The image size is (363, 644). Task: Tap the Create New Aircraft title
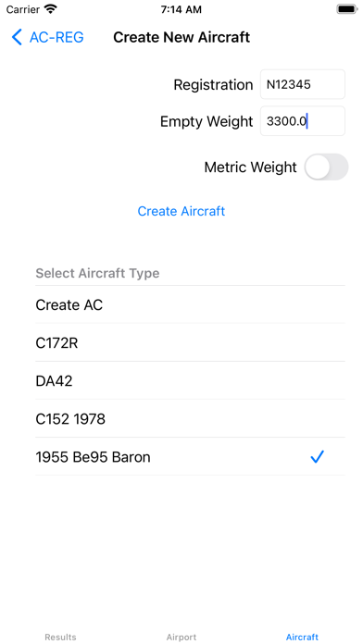(181, 37)
